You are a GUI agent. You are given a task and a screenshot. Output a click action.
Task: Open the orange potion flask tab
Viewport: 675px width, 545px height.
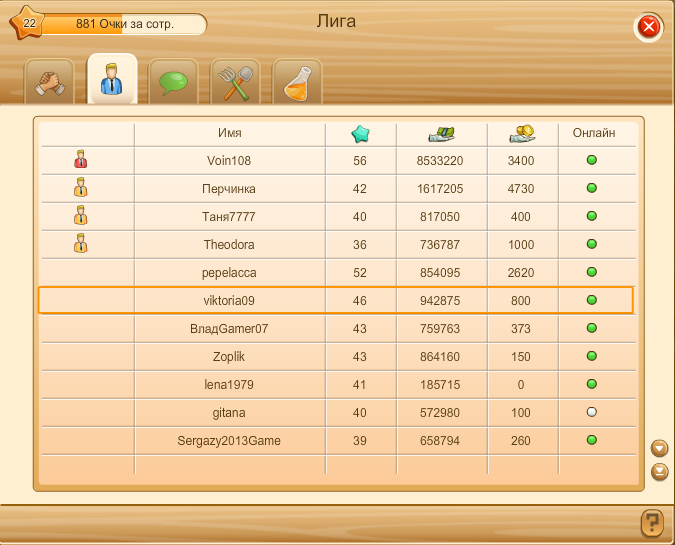click(297, 82)
